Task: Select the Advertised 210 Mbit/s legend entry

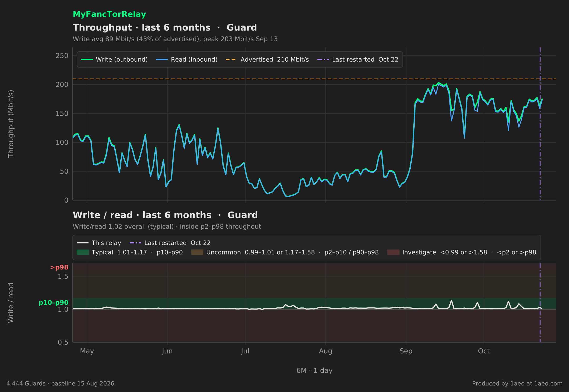Action: (x=267, y=60)
